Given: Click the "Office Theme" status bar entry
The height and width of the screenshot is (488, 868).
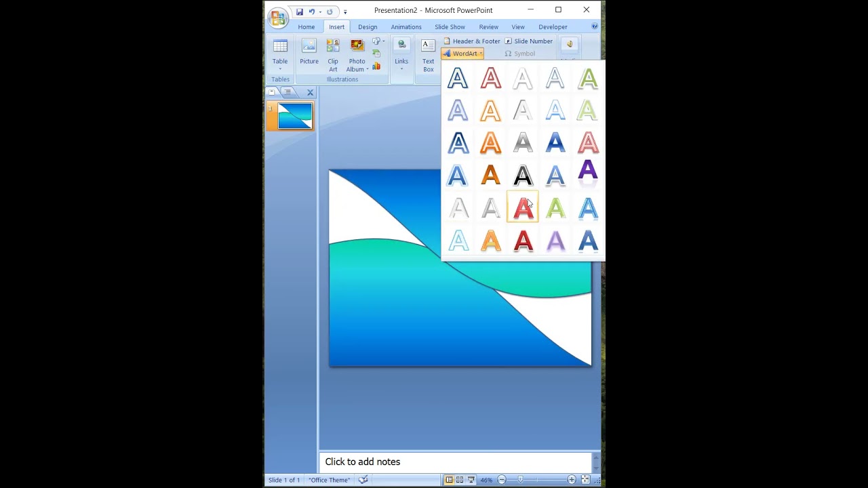Looking at the screenshot, I should click(x=330, y=480).
